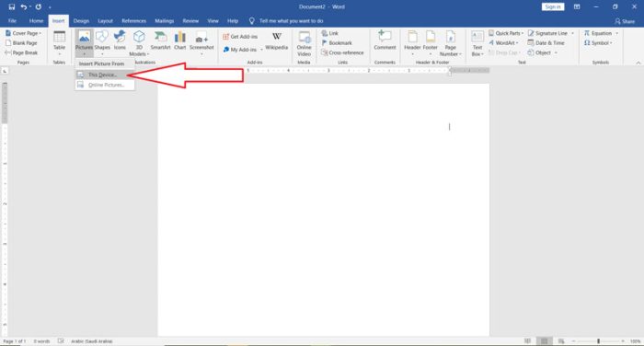Insert a Cross-reference
The image size is (644, 346).
coord(342,52)
